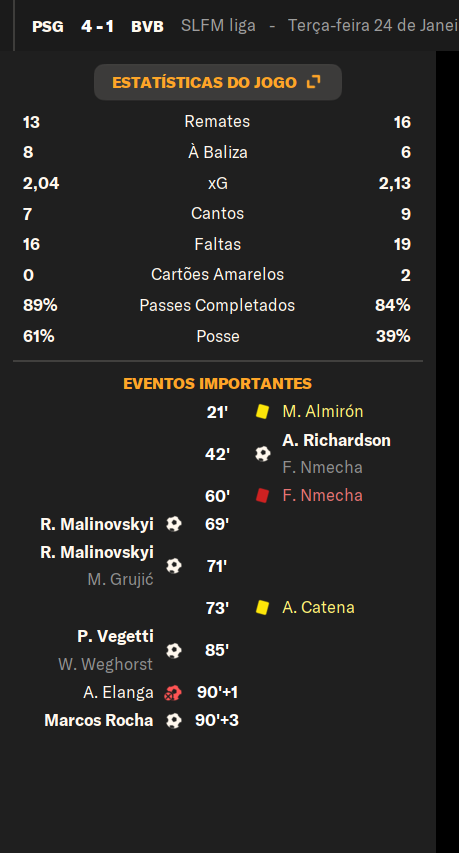459x853 pixels.
Task: Click the missed penalty icon for A. Elanga
Action: (x=173, y=693)
